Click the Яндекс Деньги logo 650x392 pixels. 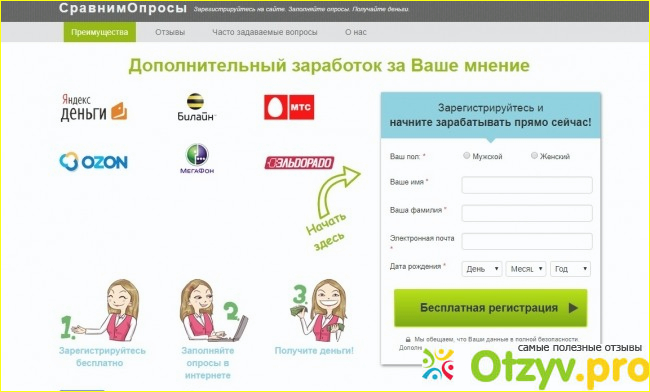(94, 108)
